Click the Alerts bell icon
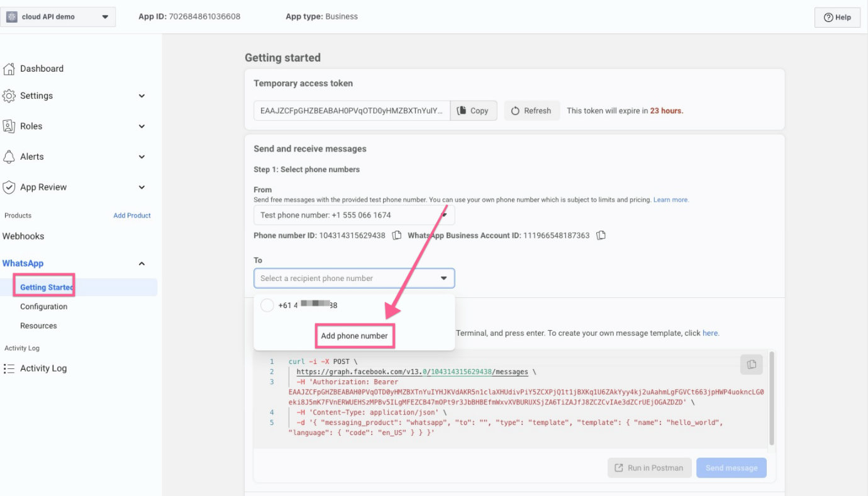Screen dimensions: 868x496 (9, 157)
